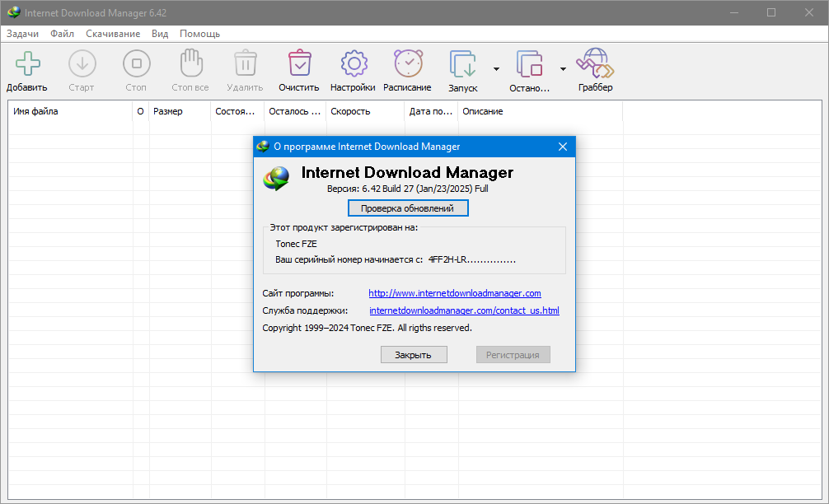Viewport: 829px width, 504px height.
Task: Click the Добавить (Add URL) toolbar icon
Action: point(27,64)
